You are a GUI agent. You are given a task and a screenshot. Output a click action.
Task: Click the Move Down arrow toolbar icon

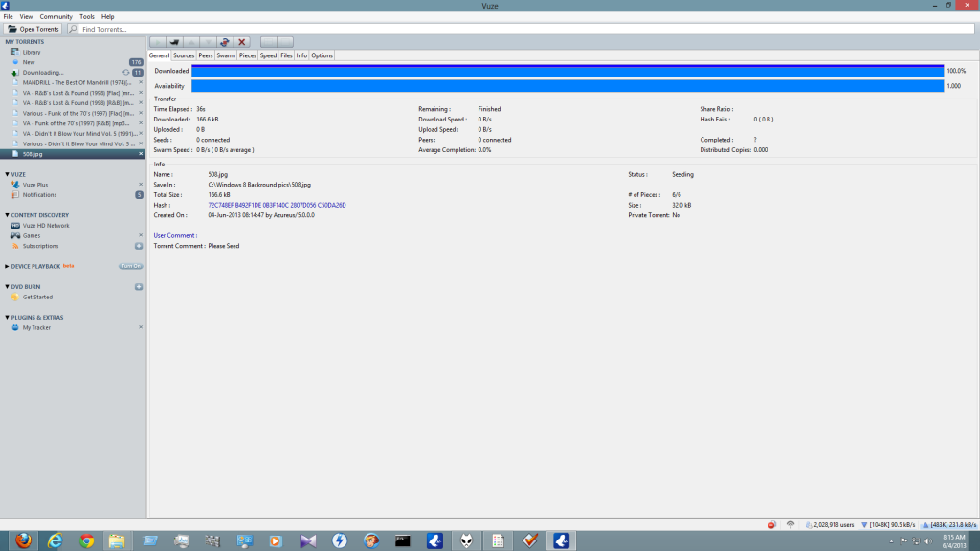[x=208, y=42]
